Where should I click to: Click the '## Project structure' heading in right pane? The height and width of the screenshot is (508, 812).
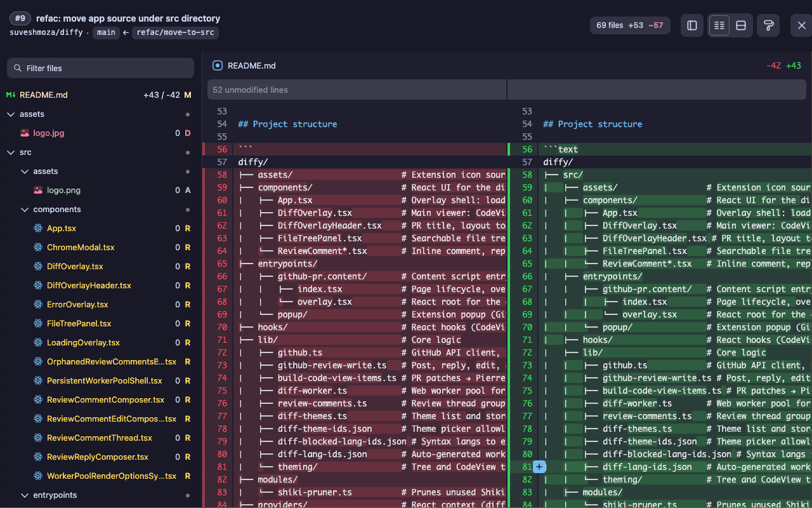(x=593, y=124)
